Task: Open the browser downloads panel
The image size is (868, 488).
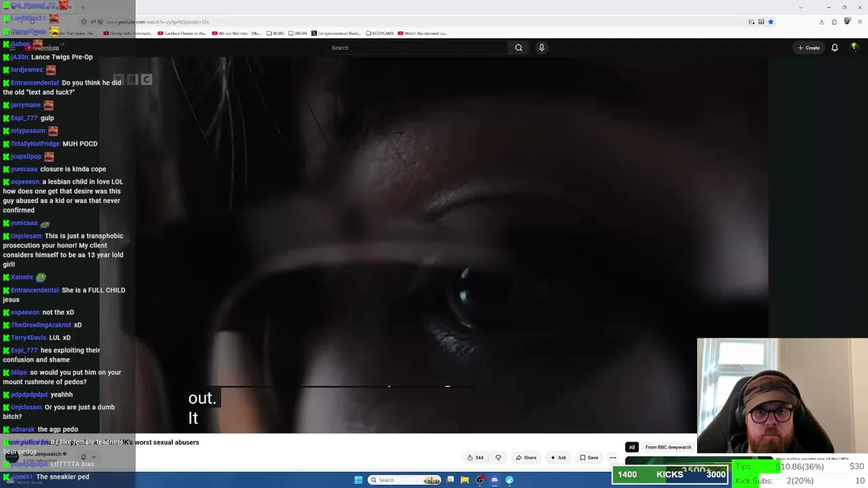Action: pyautogui.click(x=821, y=22)
